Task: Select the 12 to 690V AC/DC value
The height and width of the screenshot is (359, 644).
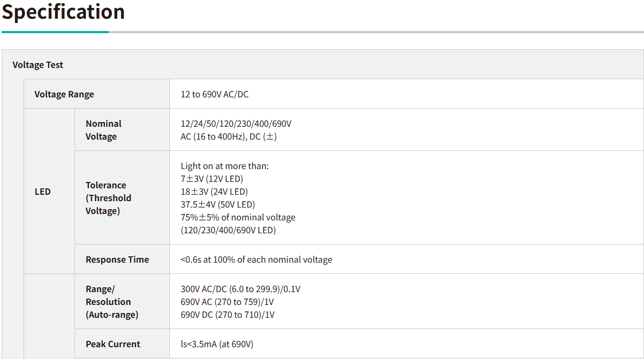Action: coord(215,94)
